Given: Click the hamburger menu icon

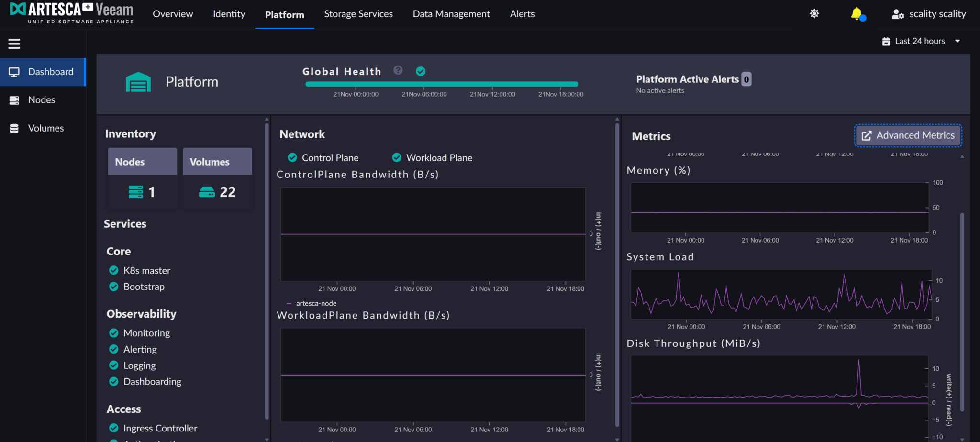Looking at the screenshot, I should coord(14,44).
